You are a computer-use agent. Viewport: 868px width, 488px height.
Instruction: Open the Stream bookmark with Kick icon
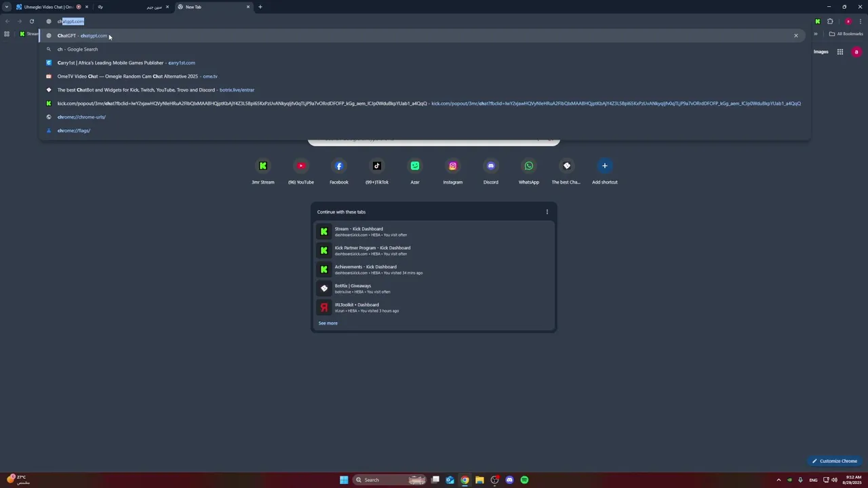28,34
